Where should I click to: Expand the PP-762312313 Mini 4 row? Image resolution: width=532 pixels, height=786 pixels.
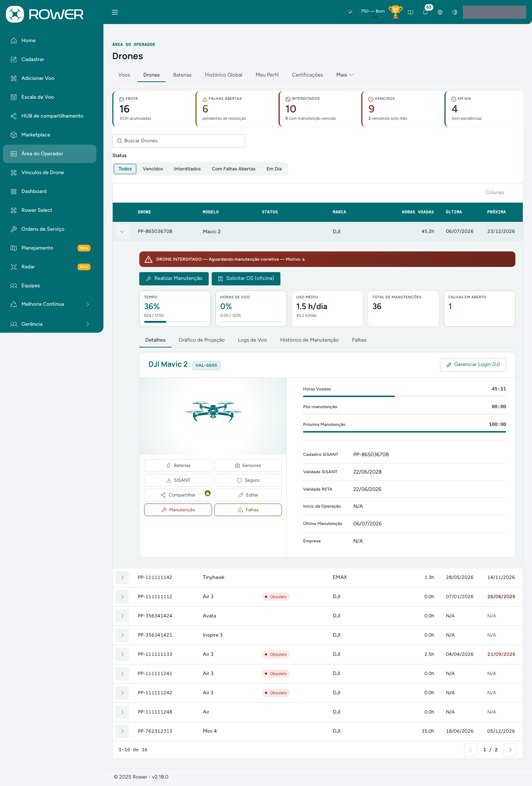click(x=122, y=731)
